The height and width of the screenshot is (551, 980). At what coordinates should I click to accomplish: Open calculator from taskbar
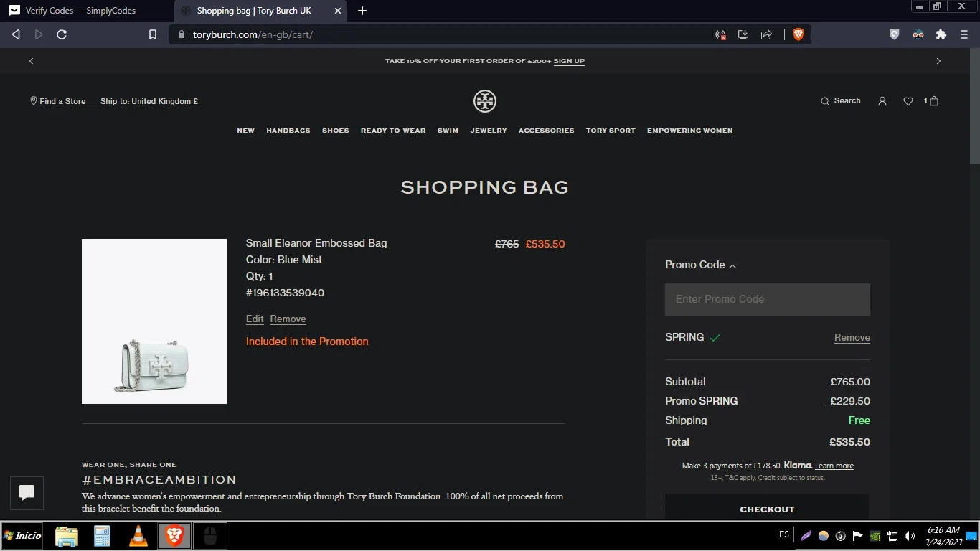click(x=102, y=536)
